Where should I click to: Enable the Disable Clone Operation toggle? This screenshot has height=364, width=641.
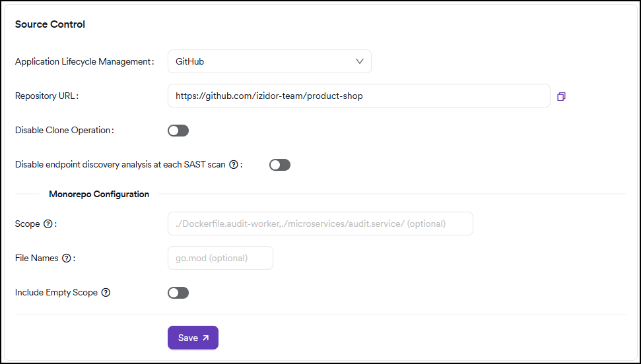tap(178, 131)
